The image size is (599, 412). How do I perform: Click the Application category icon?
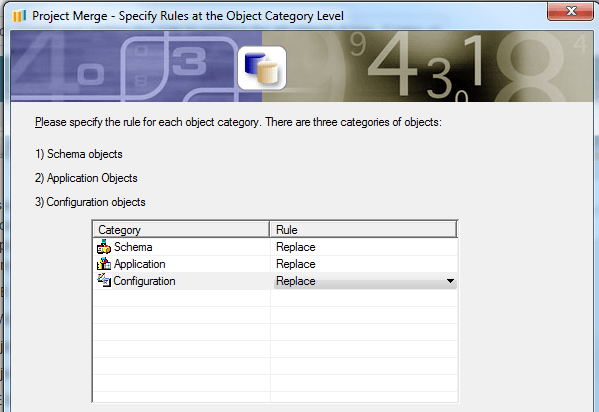pos(104,264)
